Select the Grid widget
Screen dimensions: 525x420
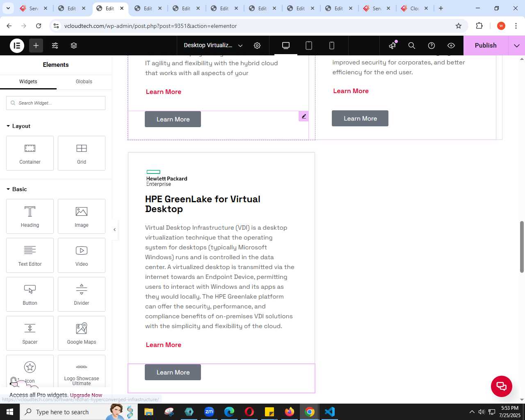(x=82, y=153)
